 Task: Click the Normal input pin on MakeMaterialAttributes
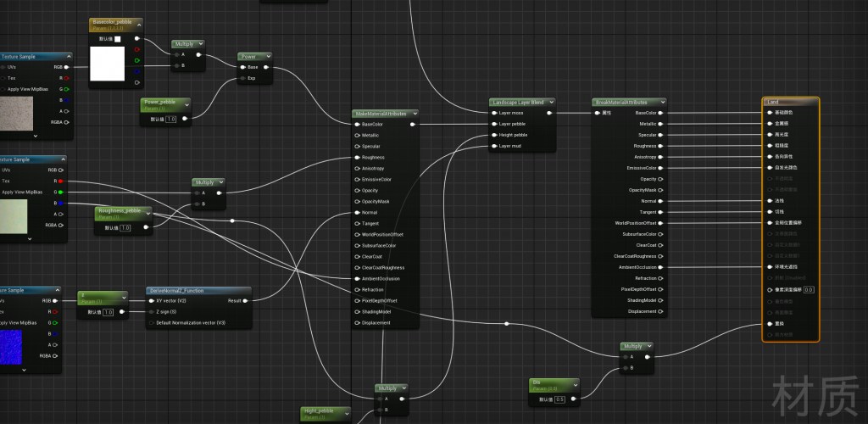357,213
